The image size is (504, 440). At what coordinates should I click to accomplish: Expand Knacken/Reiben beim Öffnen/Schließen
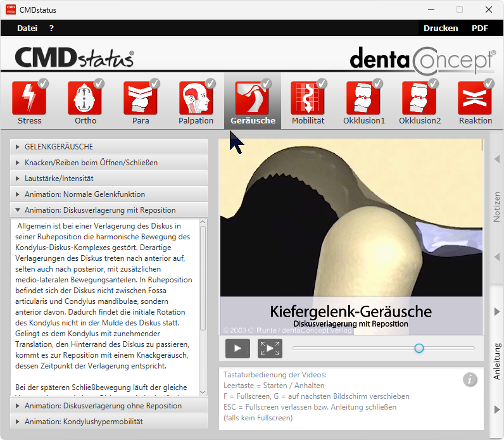pos(109,163)
